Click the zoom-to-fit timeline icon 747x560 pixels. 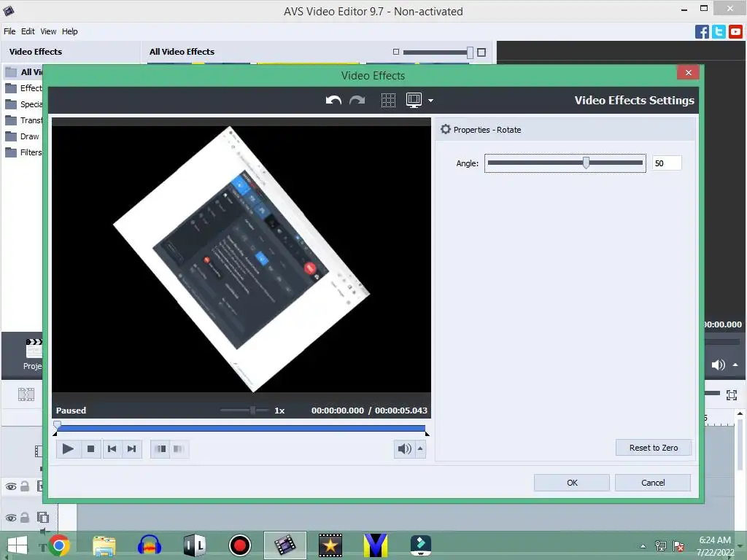(x=731, y=394)
